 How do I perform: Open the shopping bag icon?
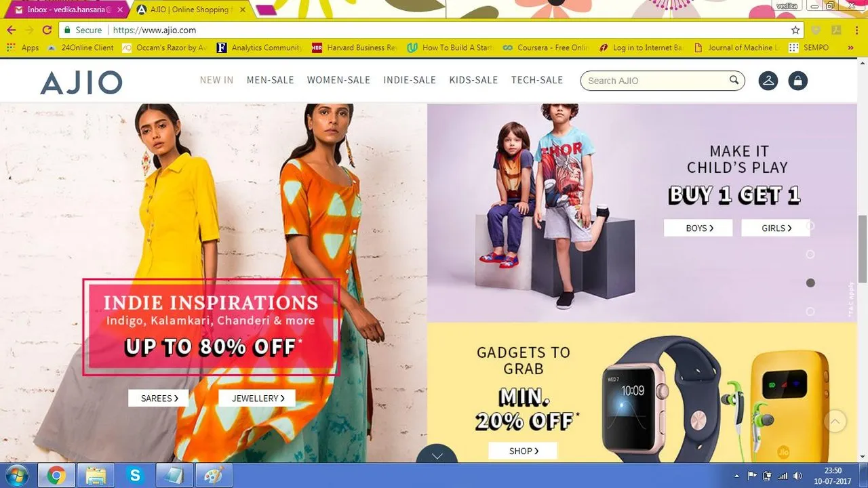click(797, 81)
